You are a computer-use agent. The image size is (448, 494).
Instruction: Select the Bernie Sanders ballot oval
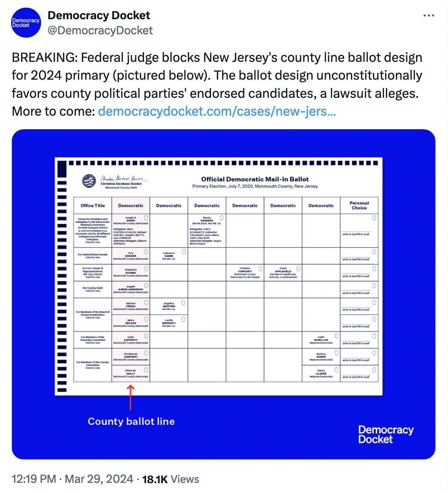222,218
